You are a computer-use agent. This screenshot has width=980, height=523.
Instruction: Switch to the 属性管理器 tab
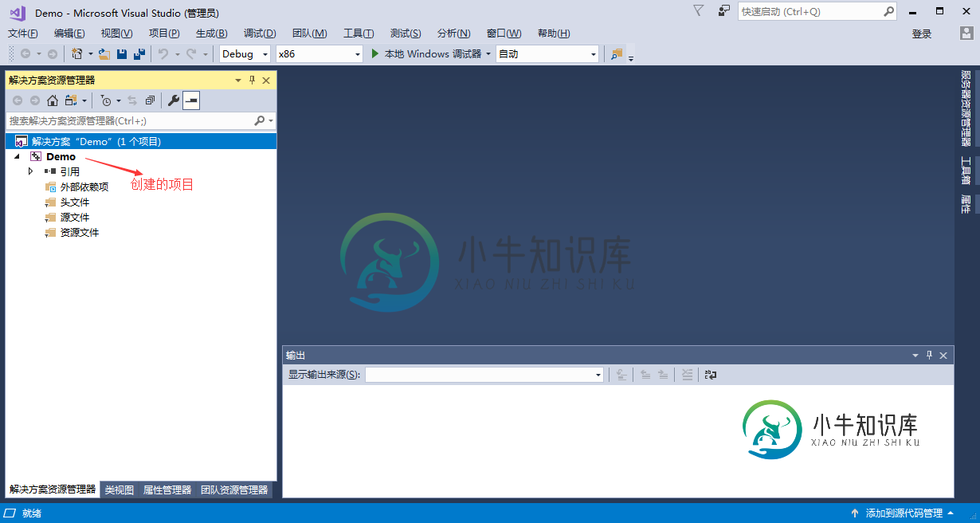tap(167, 490)
